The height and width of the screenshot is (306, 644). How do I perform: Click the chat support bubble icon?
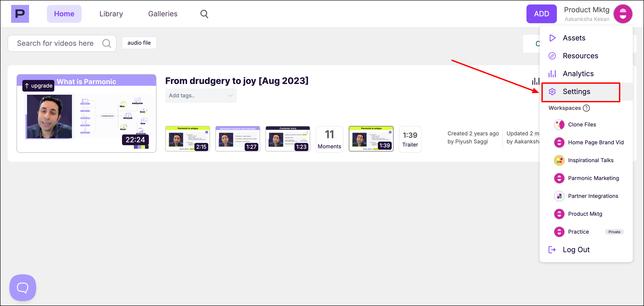(23, 287)
